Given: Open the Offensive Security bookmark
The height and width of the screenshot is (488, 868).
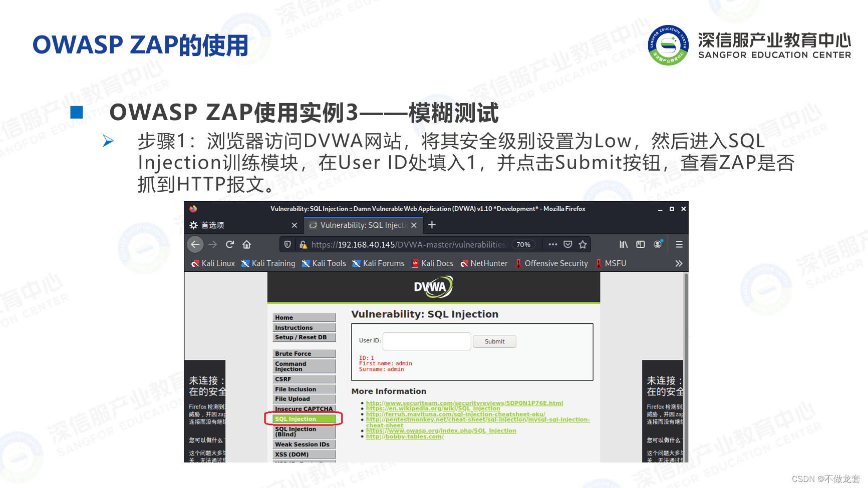Looking at the screenshot, I should [x=551, y=263].
